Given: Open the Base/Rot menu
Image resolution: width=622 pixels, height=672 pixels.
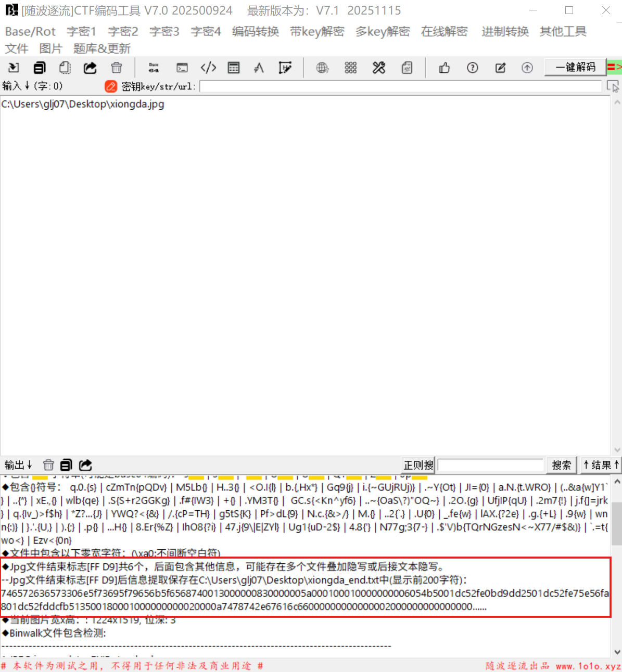Looking at the screenshot, I should [30, 32].
